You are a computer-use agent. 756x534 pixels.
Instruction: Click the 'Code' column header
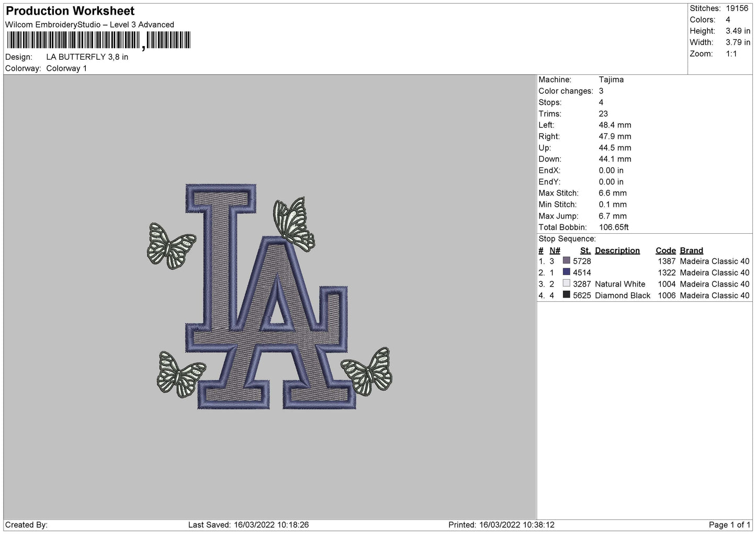[x=665, y=251]
